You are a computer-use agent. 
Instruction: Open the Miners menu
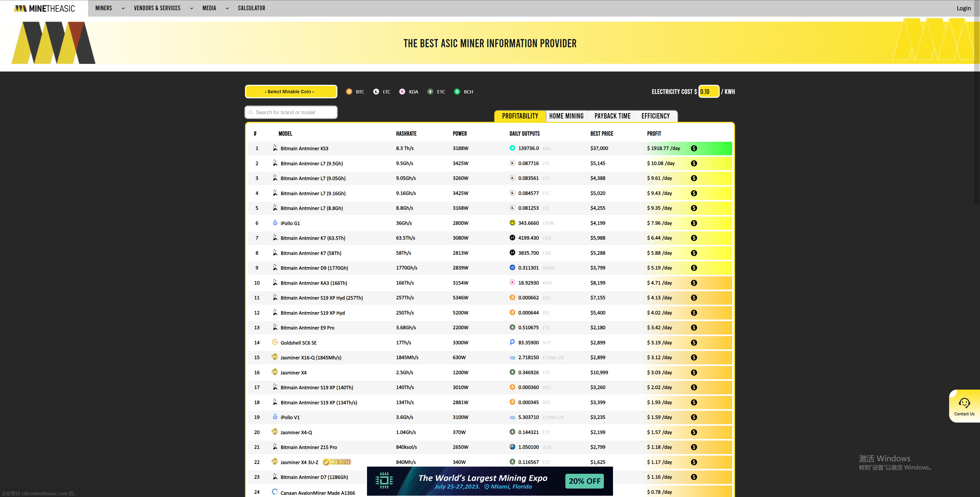[x=103, y=8]
